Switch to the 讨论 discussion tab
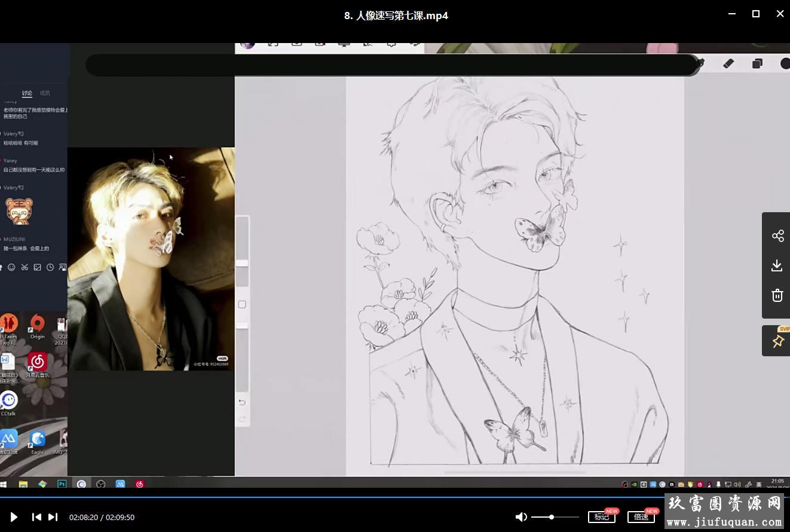The image size is (790, 532). click(27, 93)
